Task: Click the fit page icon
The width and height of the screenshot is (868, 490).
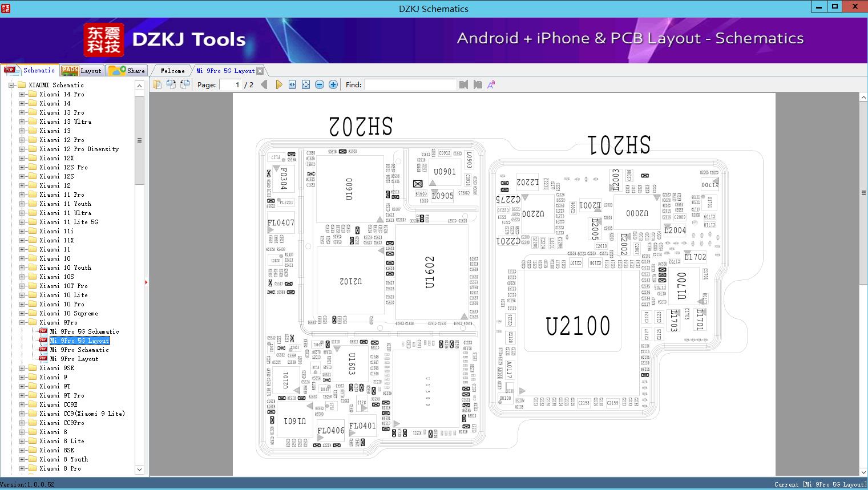Action: 306,84
